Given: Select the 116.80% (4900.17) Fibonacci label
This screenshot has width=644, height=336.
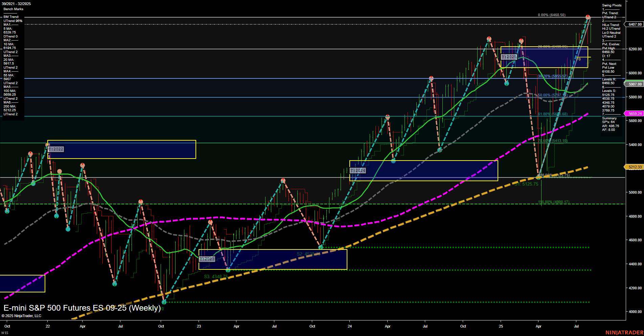Looking at the screenshot, I should pos(554,202).
